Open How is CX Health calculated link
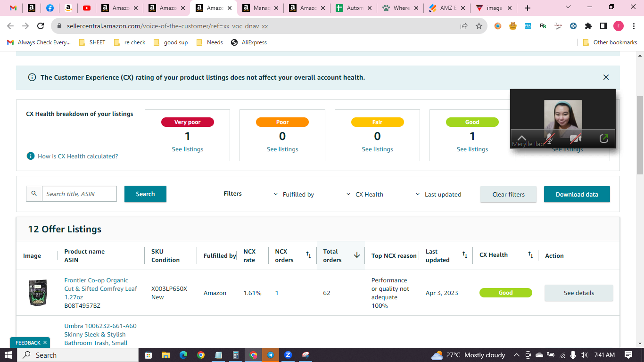Screen dimensions: 644x362 (x=78, y=156)
